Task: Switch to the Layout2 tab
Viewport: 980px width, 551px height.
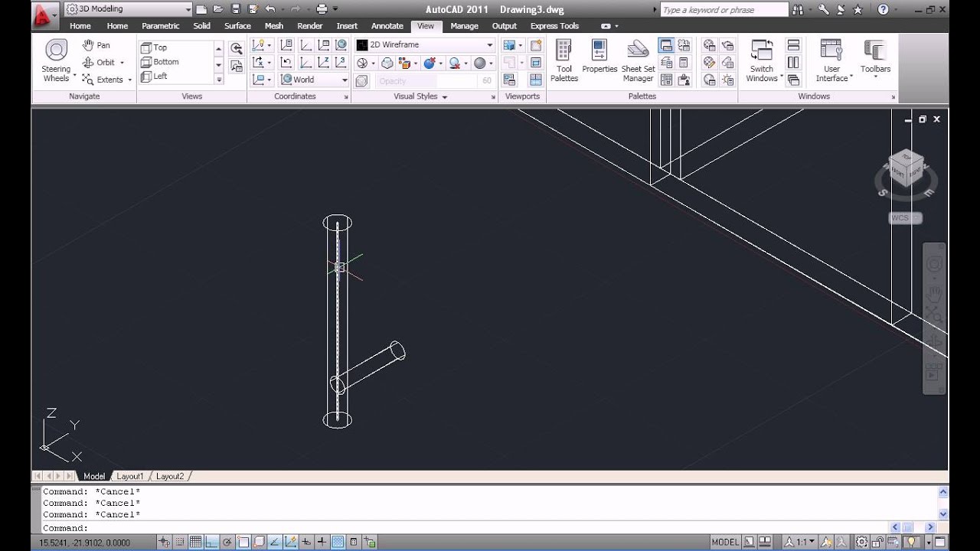Action: click(x=170, y=476)
